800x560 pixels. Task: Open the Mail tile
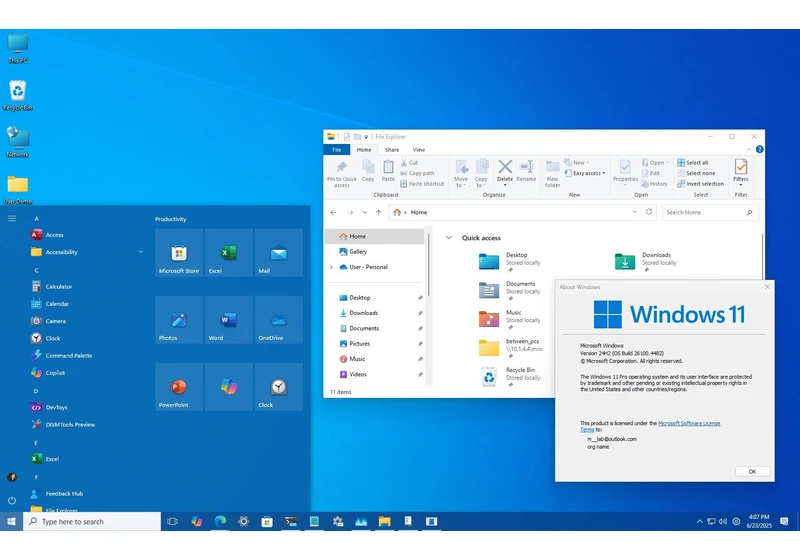point(279,252)
